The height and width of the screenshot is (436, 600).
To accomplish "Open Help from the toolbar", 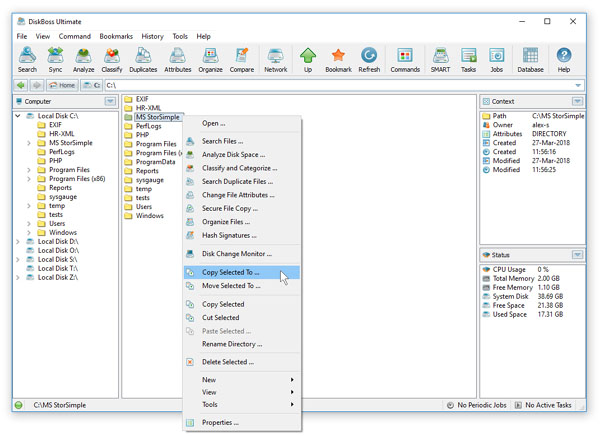I will click(564, 60).
